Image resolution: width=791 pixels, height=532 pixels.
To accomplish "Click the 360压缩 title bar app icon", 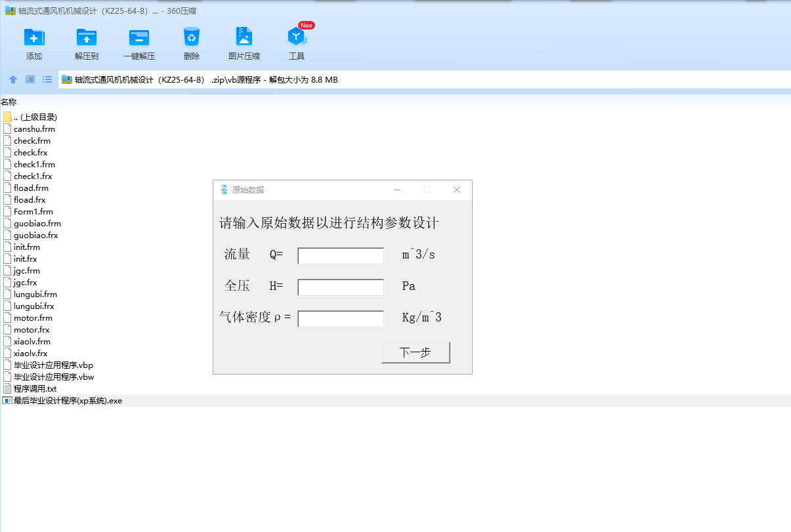I will click(x=11, y=10).
